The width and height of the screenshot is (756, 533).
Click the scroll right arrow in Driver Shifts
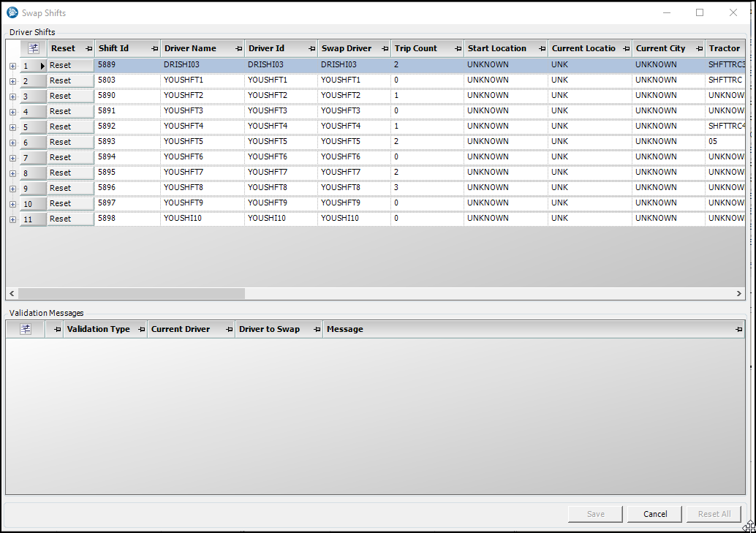(738, 293)
